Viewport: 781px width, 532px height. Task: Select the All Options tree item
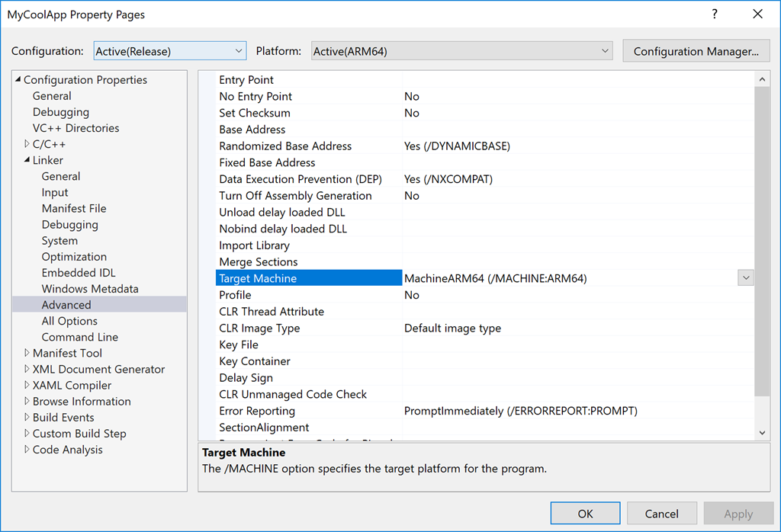69,321
